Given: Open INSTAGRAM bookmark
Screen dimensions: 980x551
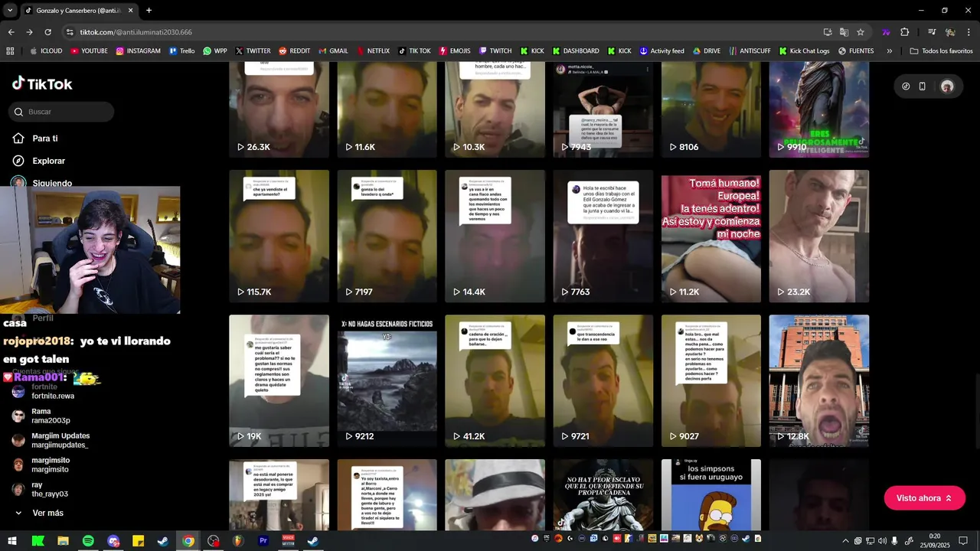Looking at the screenshot, I should 138,51.
